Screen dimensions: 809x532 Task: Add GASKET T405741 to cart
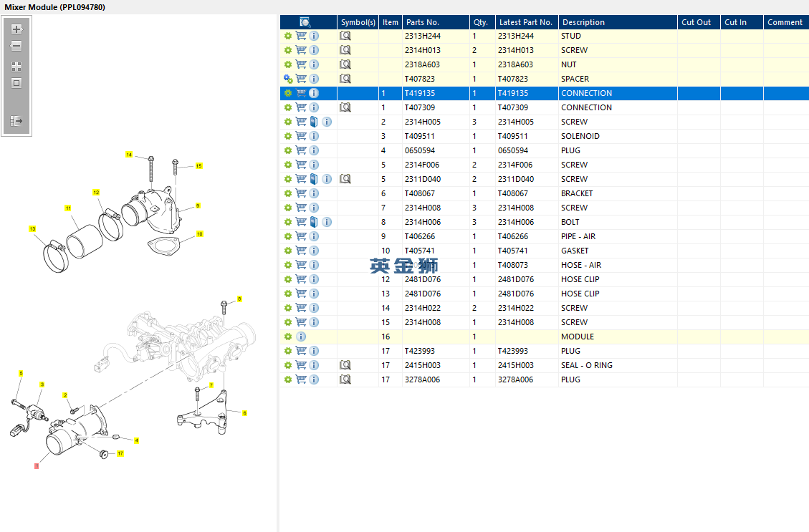pyautogui.click(x=301, y=251)
